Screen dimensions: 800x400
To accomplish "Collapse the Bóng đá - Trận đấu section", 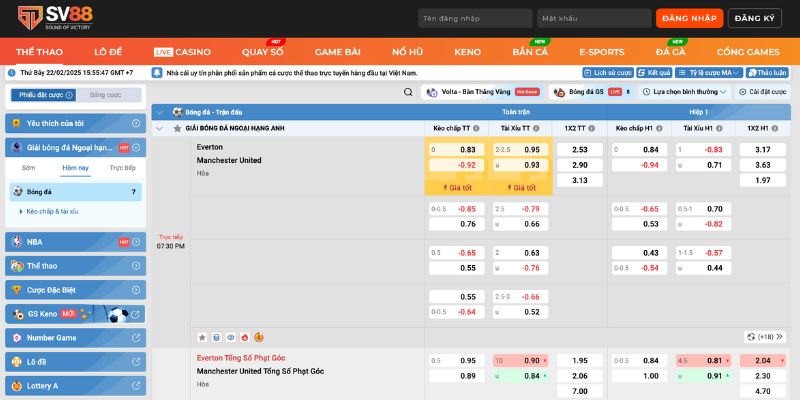I will coord(162,111).
